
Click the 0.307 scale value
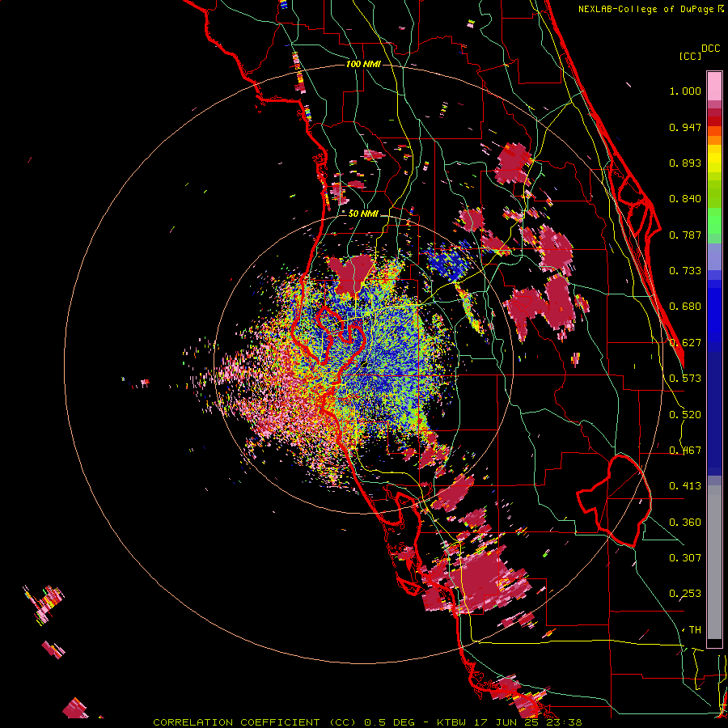(x=685, y=557)
